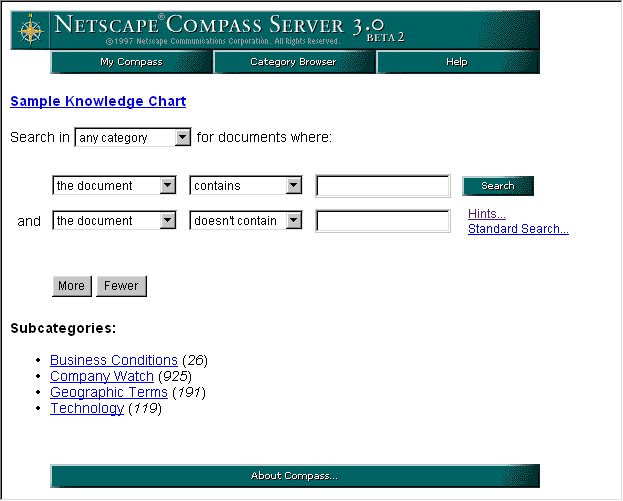Click the 'for documents where:' text
This screenshot has height=501, width=623.
(x=264, y=137)
